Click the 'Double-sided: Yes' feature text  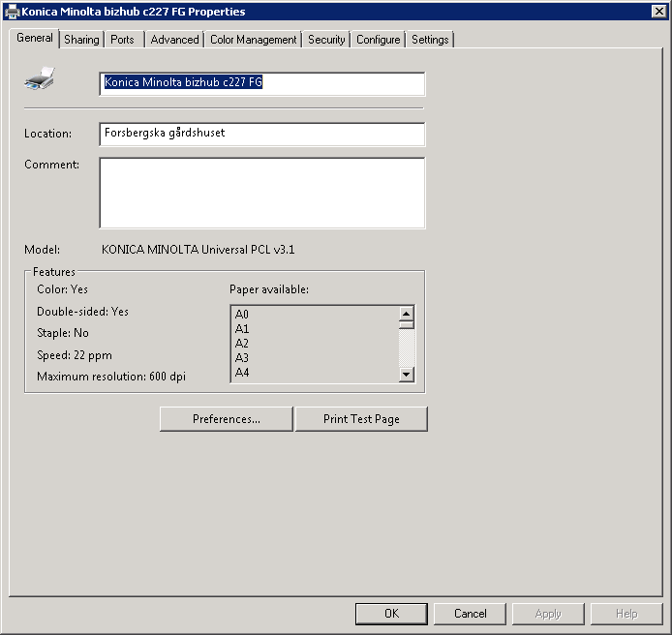(82, 312)
